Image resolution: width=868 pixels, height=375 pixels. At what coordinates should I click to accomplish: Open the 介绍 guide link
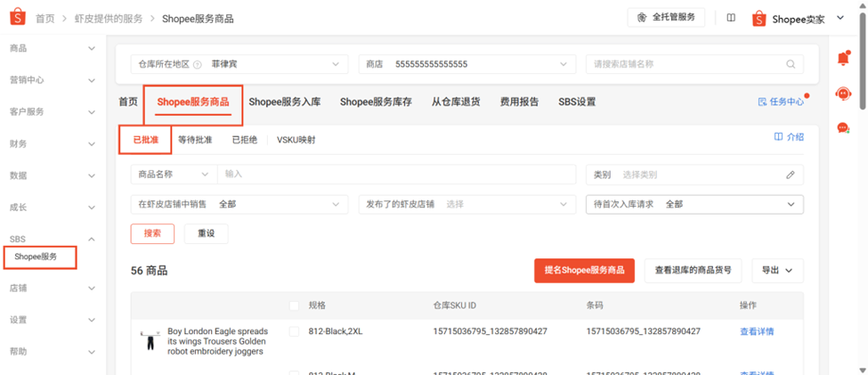click(789, 137)
